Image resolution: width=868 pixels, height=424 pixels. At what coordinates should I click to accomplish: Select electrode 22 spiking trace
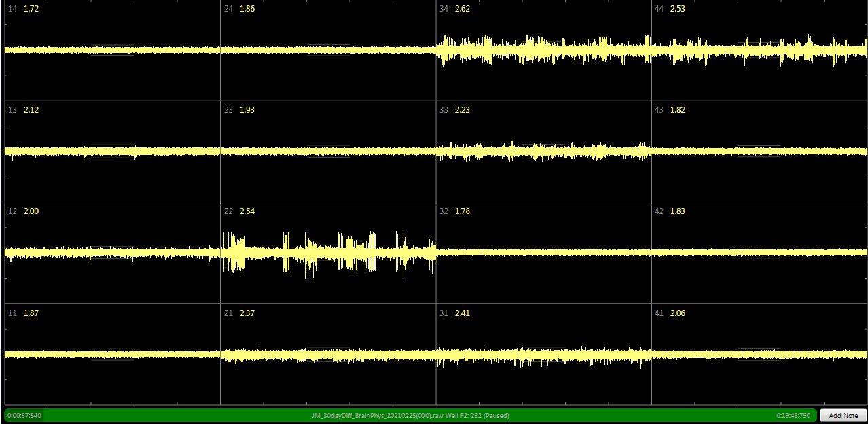(328, 253)
